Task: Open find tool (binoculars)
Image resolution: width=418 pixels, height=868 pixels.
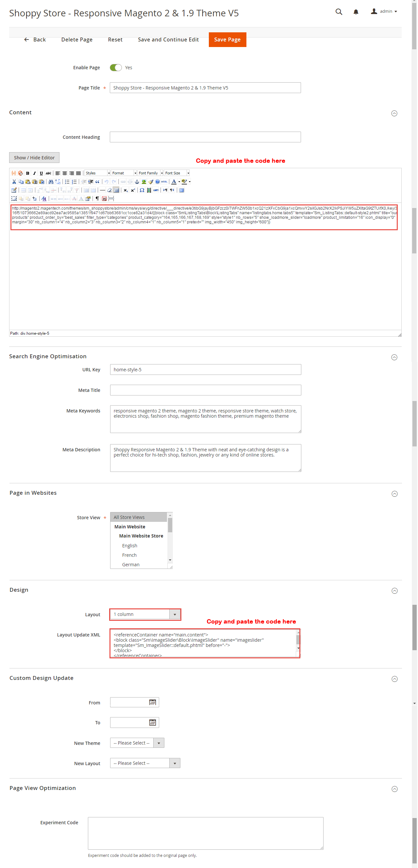Action: pyautogui.click(x=51, y=182)
